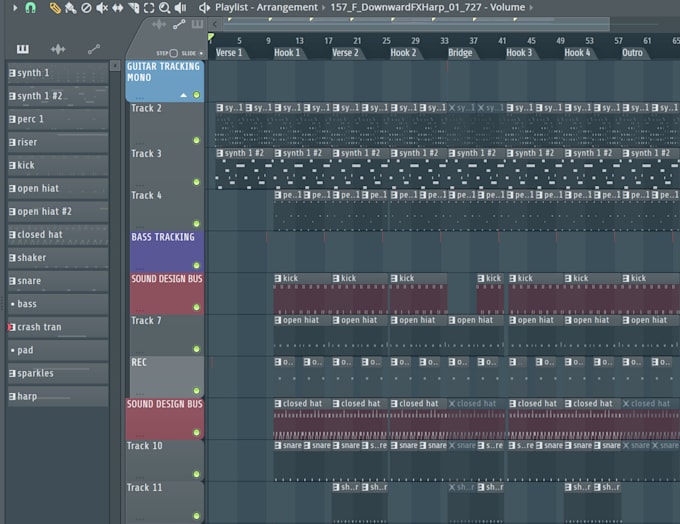Select the snare pattern in picker
Image resolution: width=680 pixels, height=524 pixels.
coord(58,281)
